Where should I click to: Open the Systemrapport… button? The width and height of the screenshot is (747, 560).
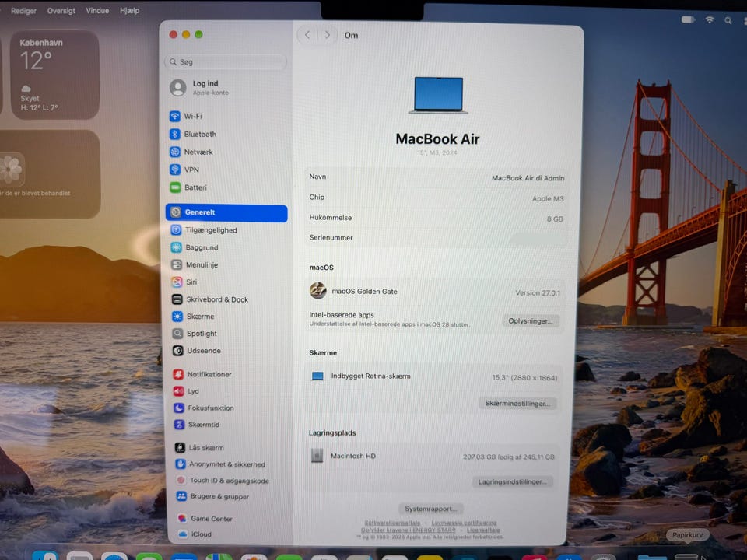[430, 509]
